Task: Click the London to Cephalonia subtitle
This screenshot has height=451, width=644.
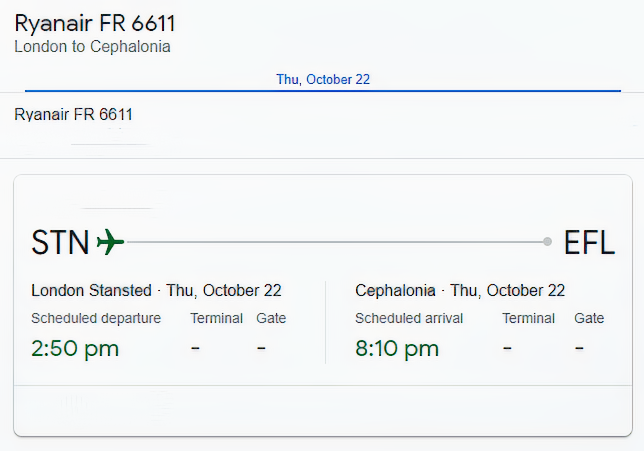Action: pos(92,46)
